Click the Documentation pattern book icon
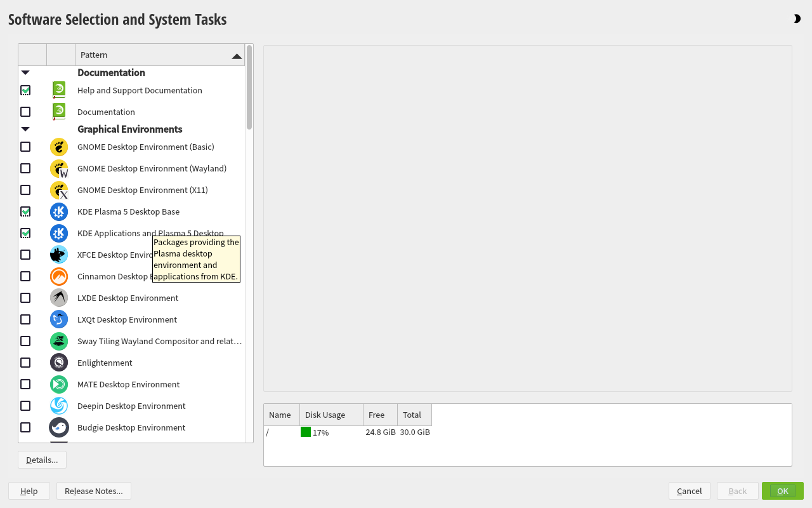 59,112
